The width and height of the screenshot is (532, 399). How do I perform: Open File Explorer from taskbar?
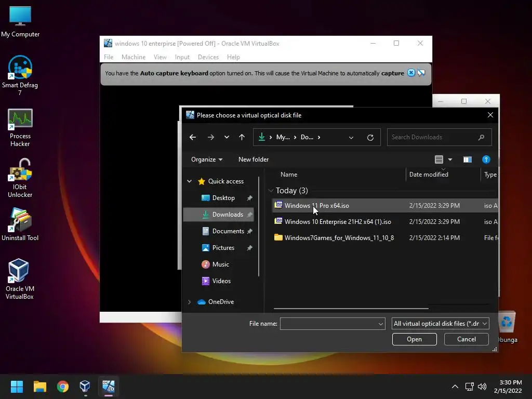tap(39, 387)
